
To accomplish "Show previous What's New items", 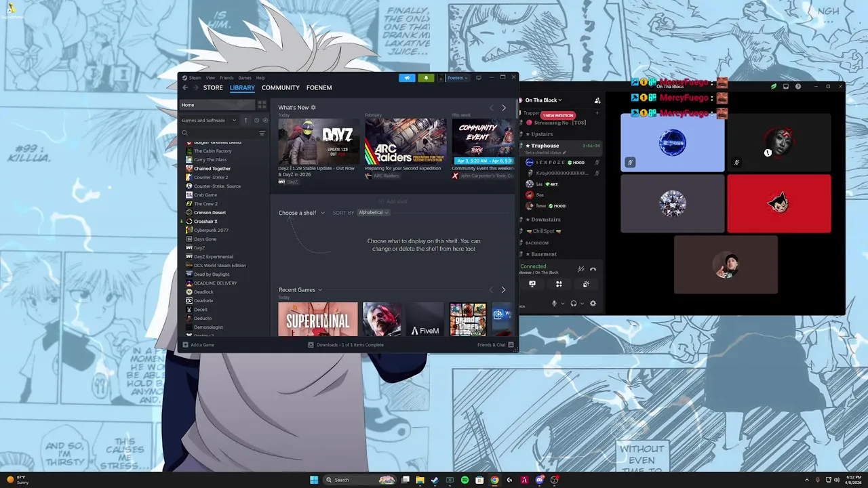I will point(492,108).
